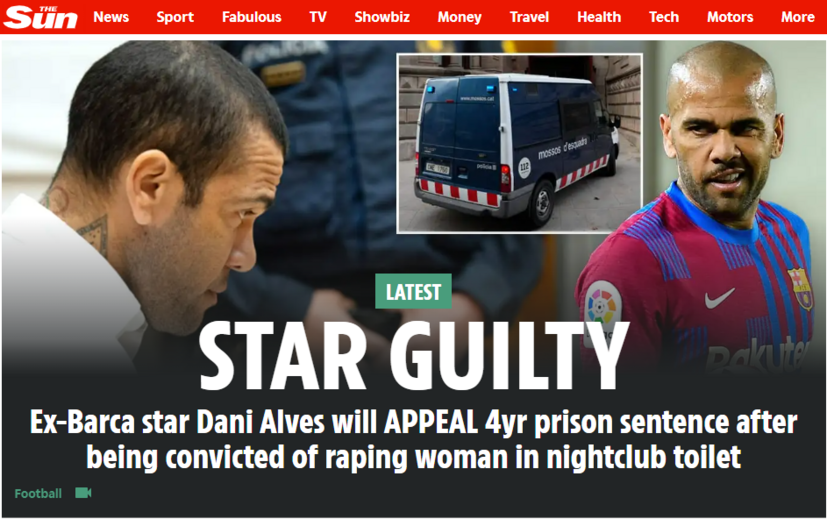The image size is (827, 519).
Task: Click the Dani Alves appeal sub-headline
Action: coord(414,439)
